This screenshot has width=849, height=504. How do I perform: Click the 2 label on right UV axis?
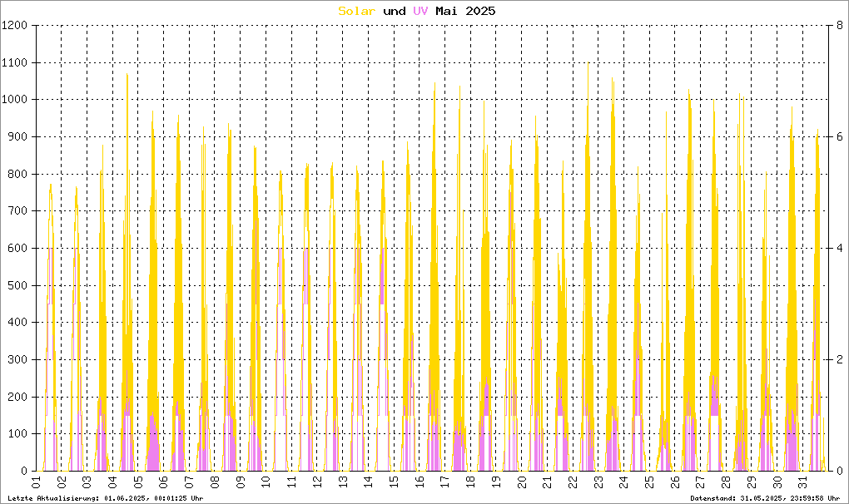coord(839,359)
